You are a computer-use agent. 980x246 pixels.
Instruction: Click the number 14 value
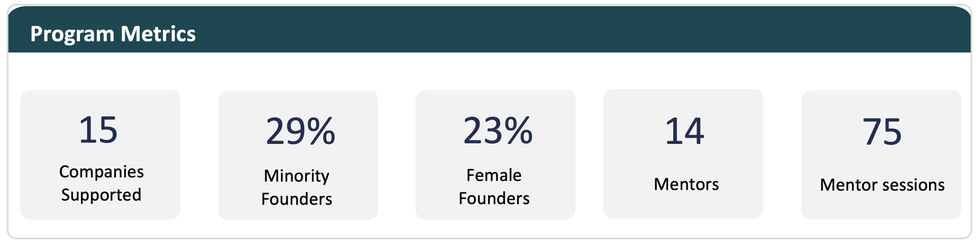pyautogui.click(x=684, y=131)
